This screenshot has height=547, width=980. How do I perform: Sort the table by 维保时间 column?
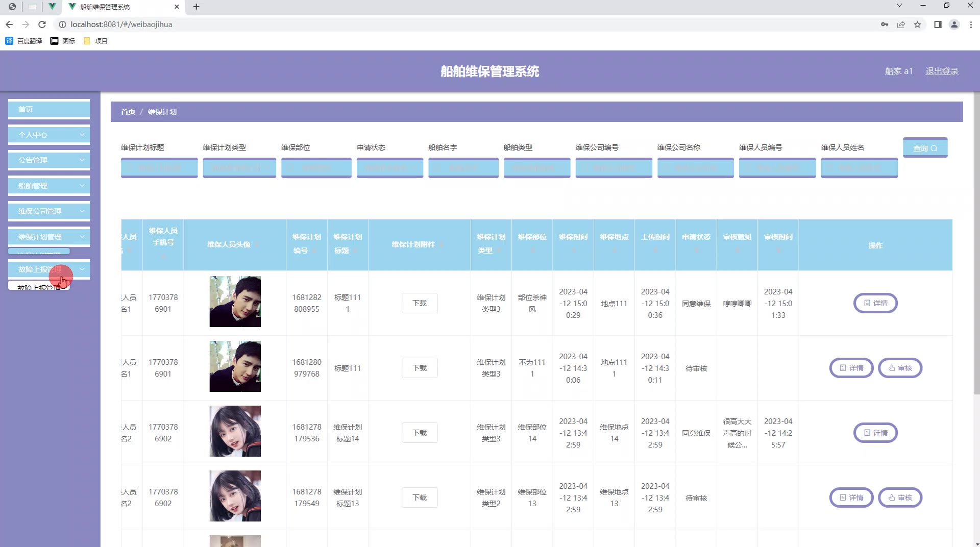(573, 251)
